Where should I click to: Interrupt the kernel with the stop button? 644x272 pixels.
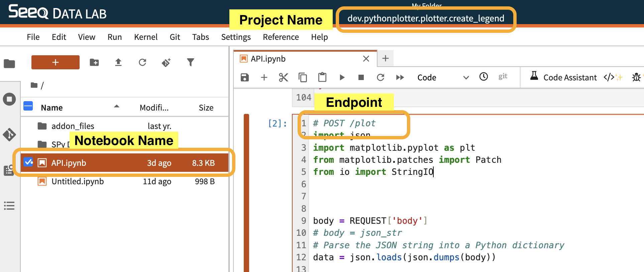361,77
